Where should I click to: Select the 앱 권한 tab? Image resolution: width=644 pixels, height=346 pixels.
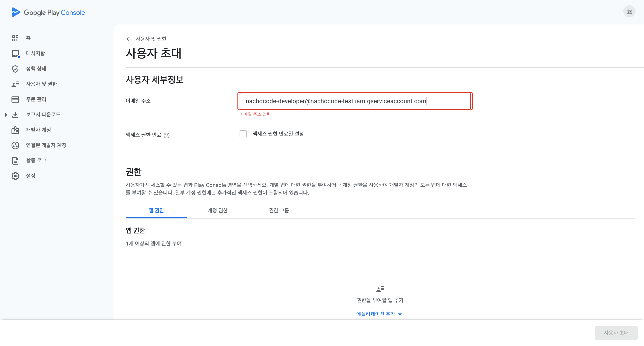[x=156, y=211]
